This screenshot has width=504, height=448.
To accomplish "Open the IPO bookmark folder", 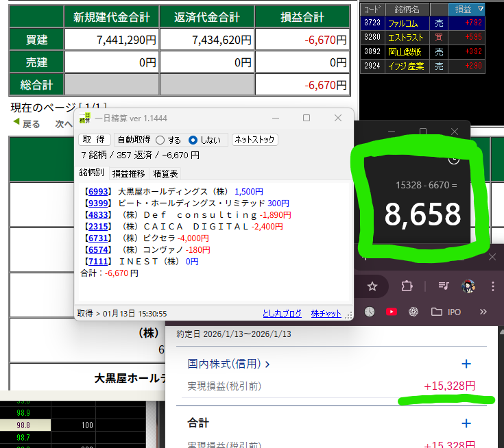I will (446, 312).
